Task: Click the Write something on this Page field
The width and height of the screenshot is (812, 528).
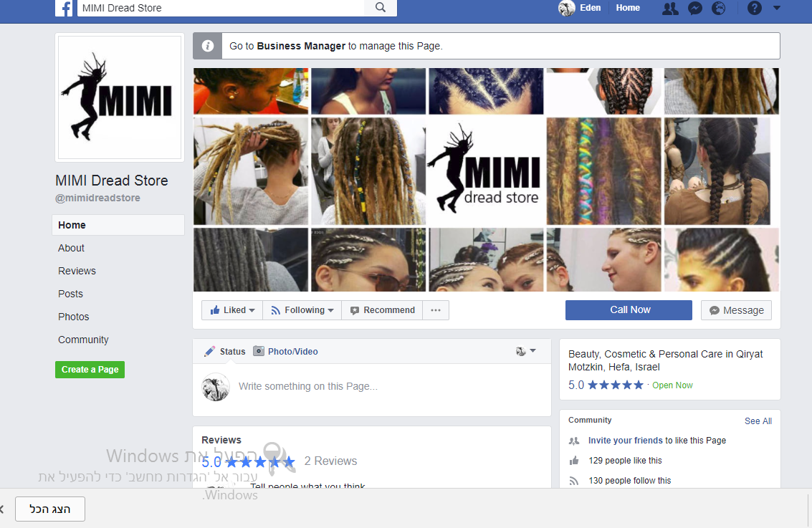Action: [x=308, y=386]
